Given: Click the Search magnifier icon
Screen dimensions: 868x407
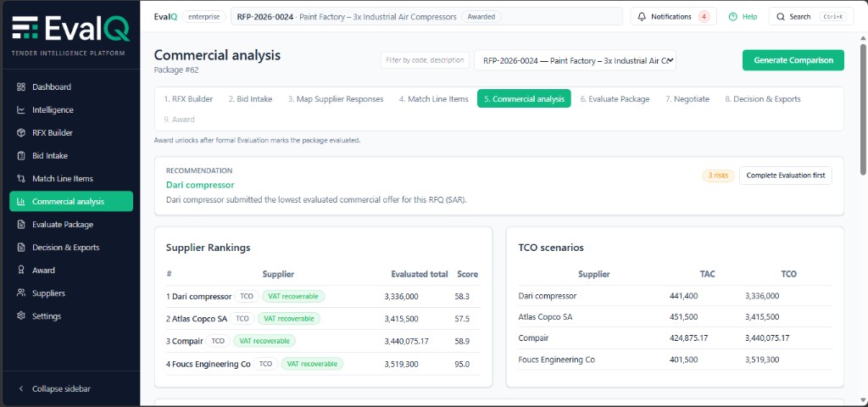Looking at the screenshot, I should tap(781, 17).
